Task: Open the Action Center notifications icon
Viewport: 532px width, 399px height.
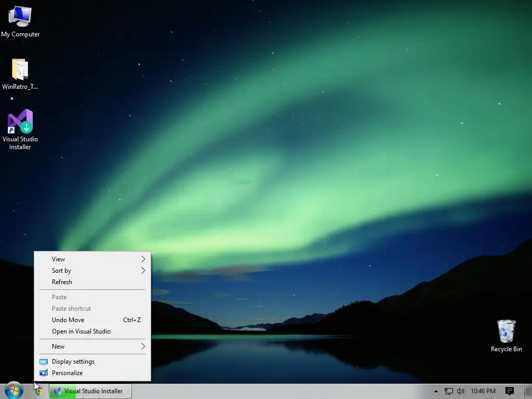Action: click(509, 391)
